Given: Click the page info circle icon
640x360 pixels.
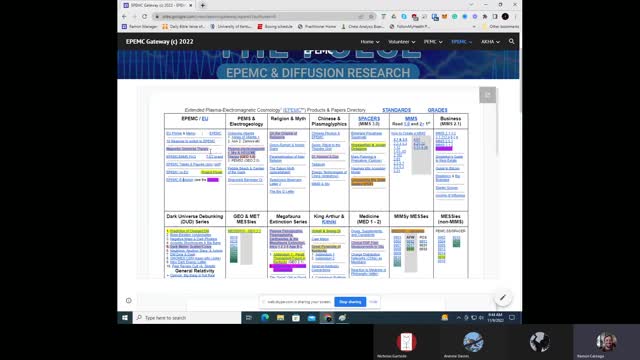Looking at the screenshot, I should [x=129, y=300].
